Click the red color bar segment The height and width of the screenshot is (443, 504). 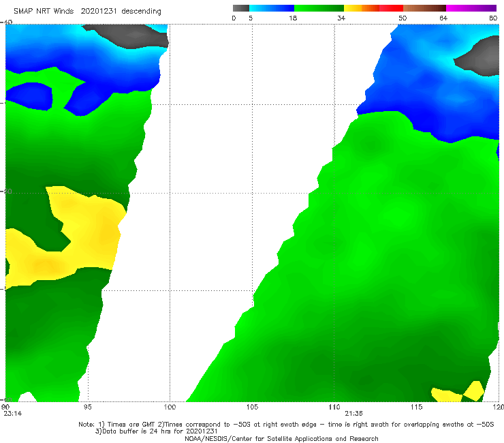point(392,8)
